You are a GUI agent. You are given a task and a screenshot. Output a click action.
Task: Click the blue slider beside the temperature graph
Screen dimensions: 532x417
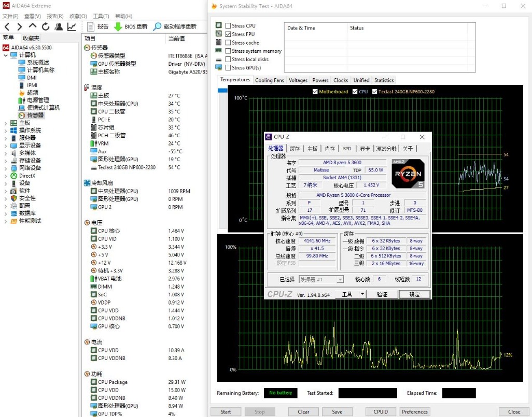[x=222, y=91]
